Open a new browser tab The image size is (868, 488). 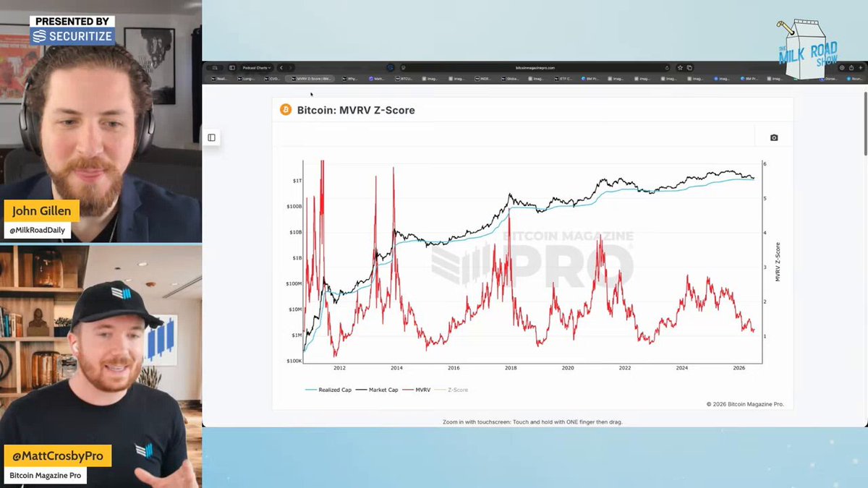pos(859,68)
